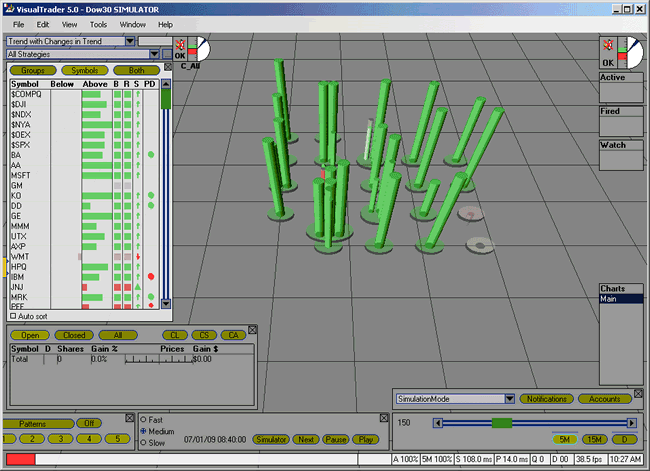Image resolution: width=650 pixels, height=471 pixels.
Task: Click the green timeline slider thumb
Action: pyautogui.click(x=502, y=423)
